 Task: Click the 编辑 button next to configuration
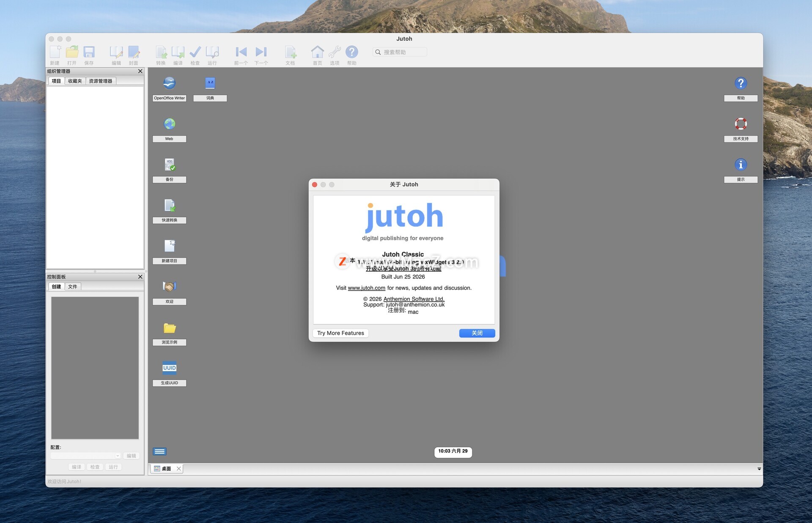[132, 456]
